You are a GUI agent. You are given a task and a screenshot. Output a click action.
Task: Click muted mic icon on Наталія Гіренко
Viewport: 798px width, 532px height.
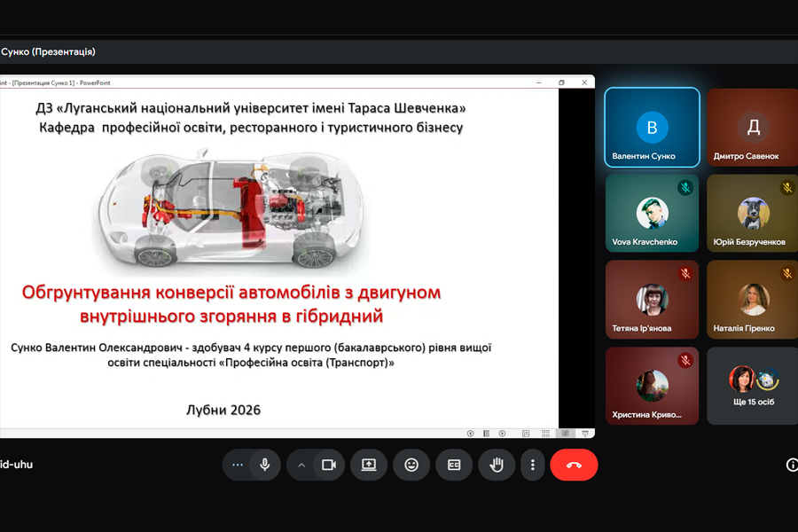tap(787, 274)
